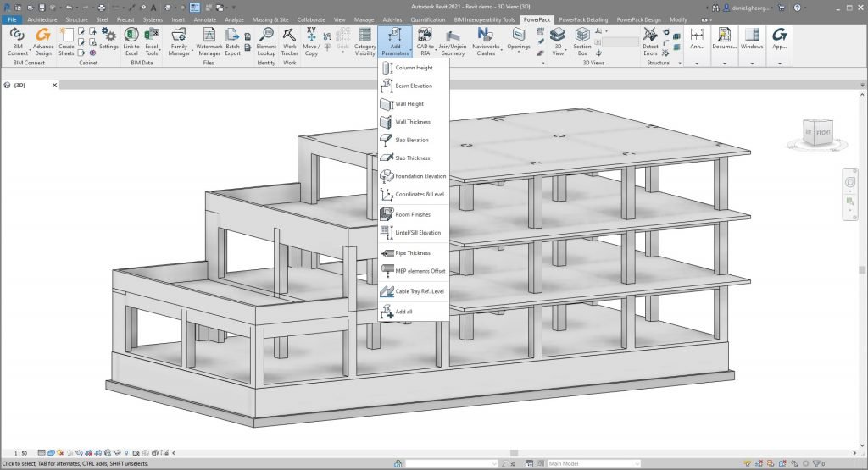Viewport: 868px width, 470px height.
Task: Switch to the BIM Interoperability Tools tab
Action: [x=484, y=19]
